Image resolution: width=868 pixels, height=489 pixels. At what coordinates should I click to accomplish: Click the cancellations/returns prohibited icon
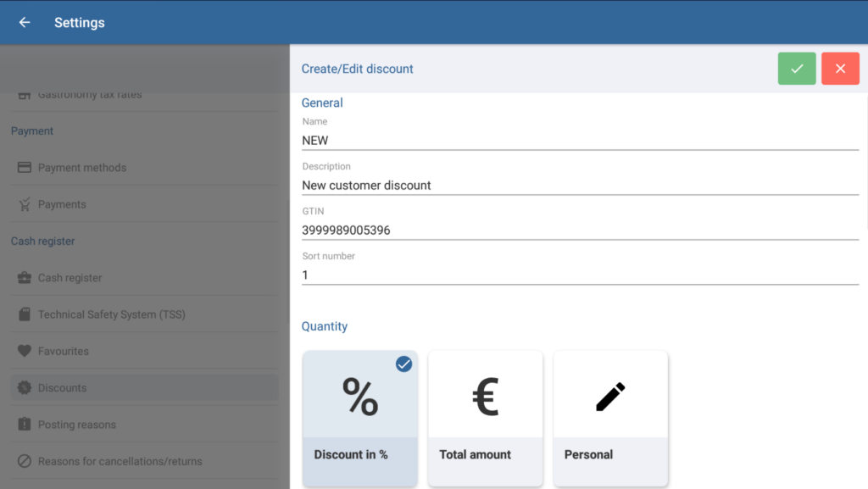click(25, 462)
